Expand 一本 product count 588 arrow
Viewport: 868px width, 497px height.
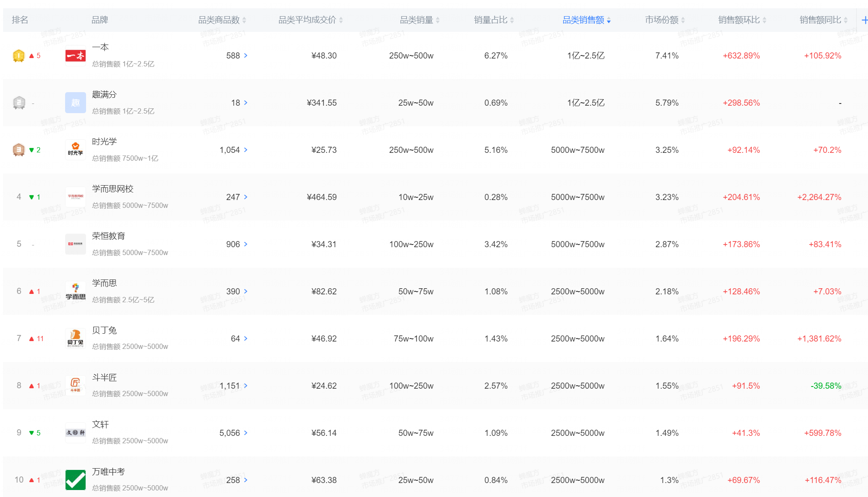point(246,55)
